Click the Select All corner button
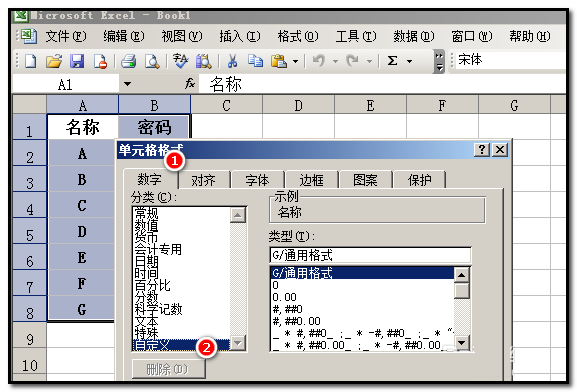The width and height of the screenshot is (577, 392). click(x=29, y=105)
